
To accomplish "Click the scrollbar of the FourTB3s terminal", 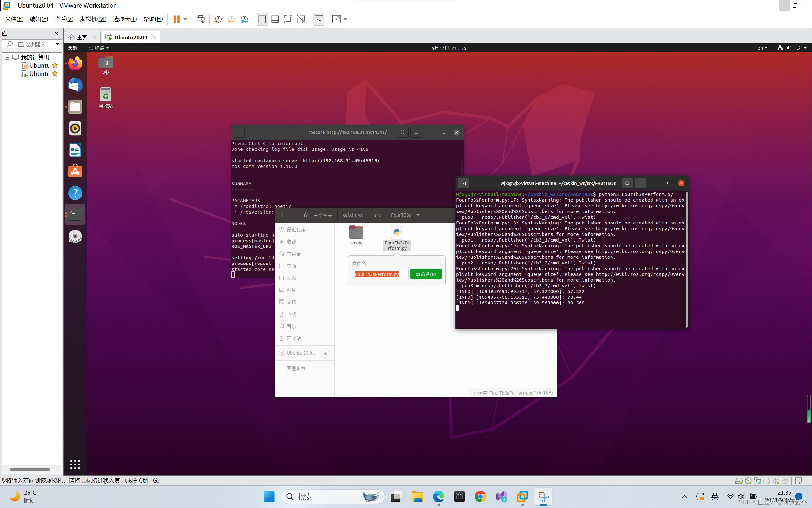I will point(686,259).
